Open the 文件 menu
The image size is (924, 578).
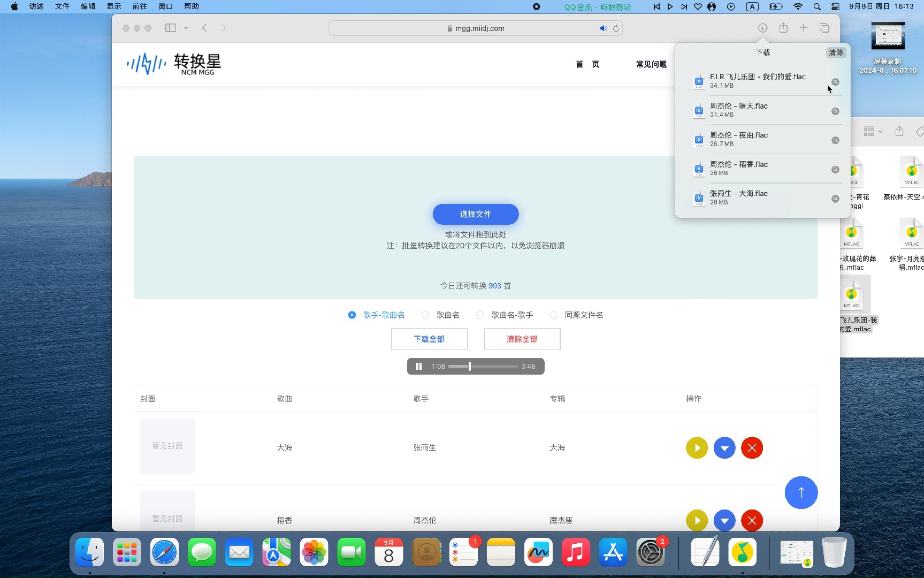[63, 6]
